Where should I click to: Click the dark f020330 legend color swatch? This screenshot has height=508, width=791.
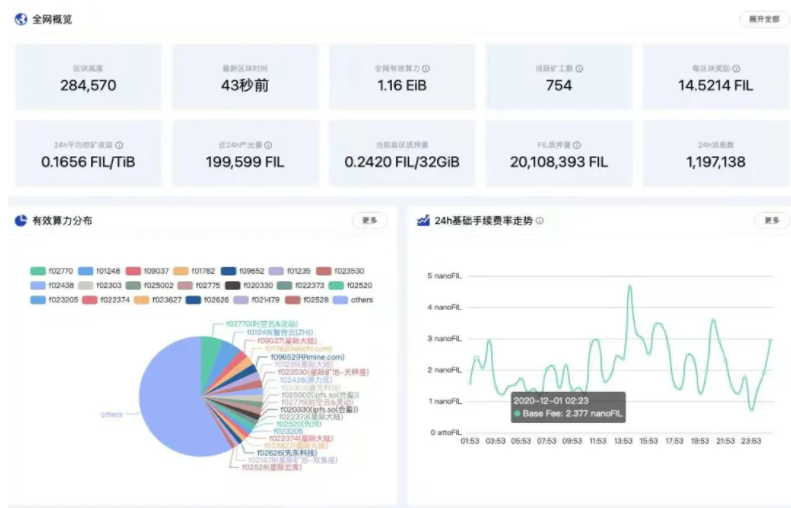233,286
